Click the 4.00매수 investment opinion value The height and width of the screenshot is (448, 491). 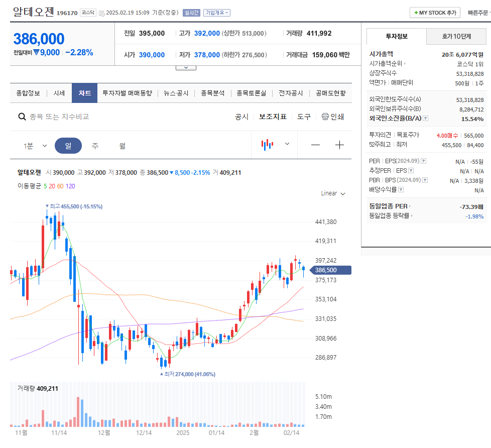447,136
